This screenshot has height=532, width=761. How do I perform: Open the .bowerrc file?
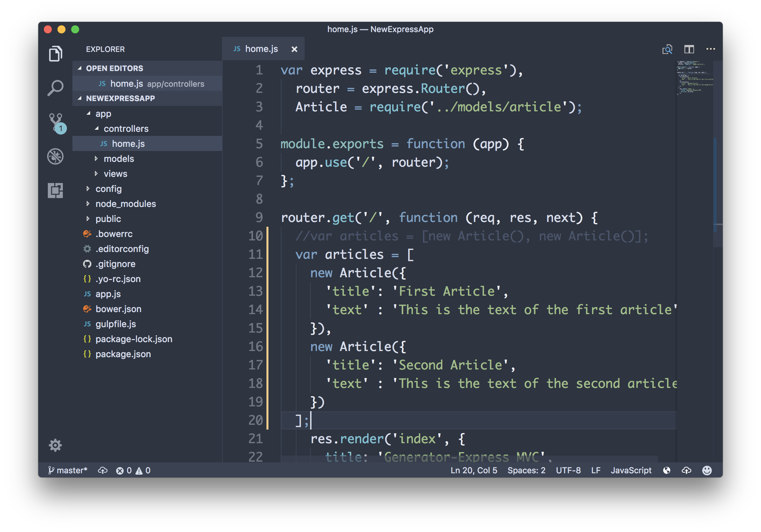click(x=148, y=234)
